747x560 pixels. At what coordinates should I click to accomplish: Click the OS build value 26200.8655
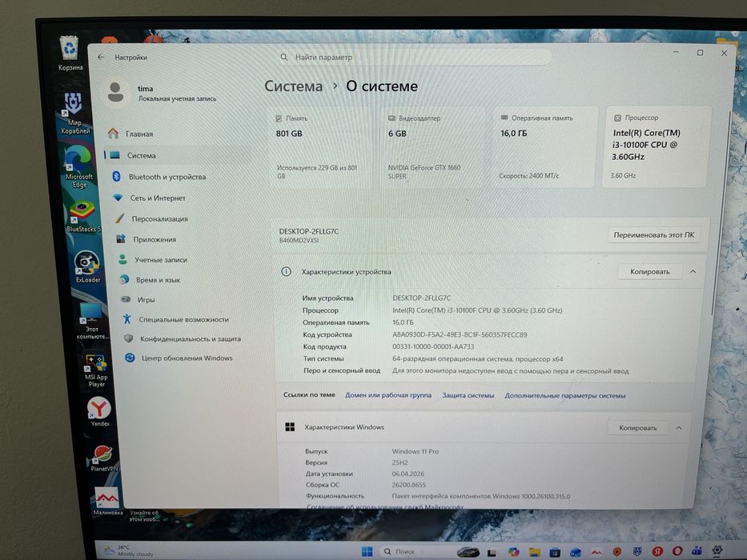click(409, 485)
